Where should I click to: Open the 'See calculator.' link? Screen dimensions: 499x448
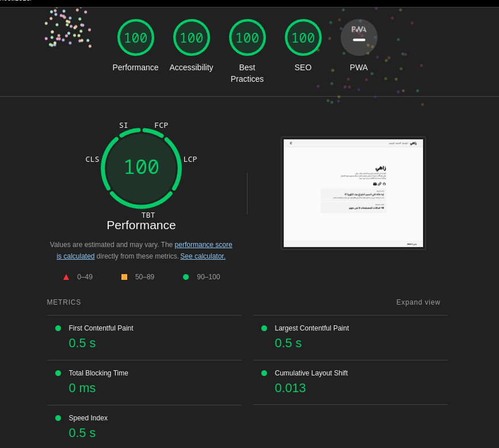(x=203, y=256)
